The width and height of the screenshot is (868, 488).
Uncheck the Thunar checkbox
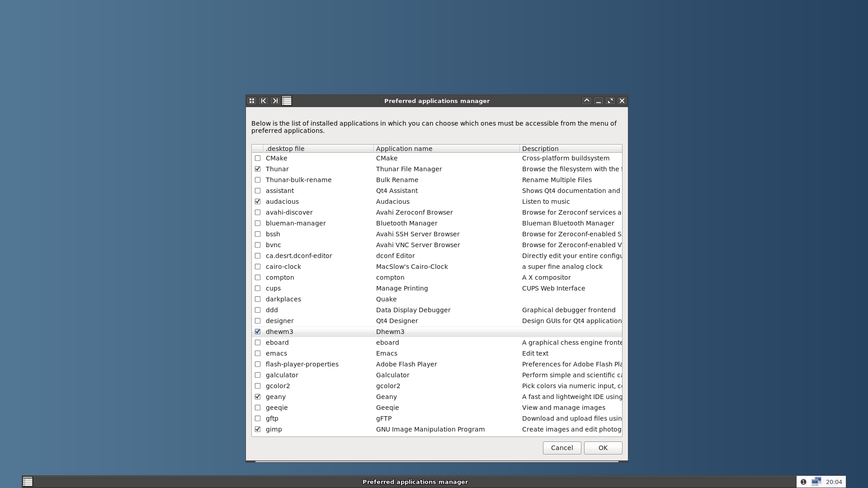click(258, 169)
